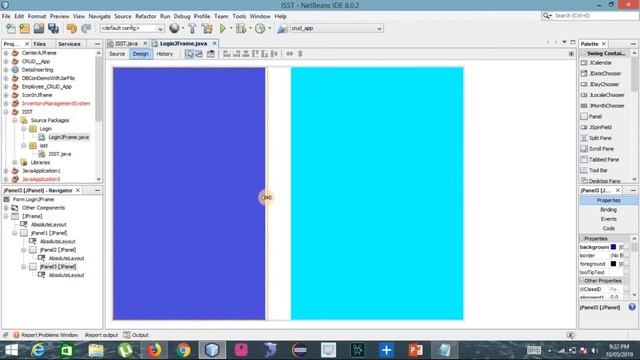Viewport: 640px width, 360px height.
Task: Debug the project from the toolbar
Action: pyautogui.click(x=241, y=28)
